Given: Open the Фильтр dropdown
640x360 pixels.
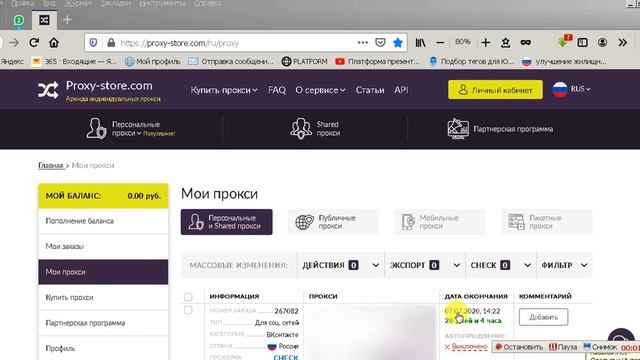Looking at the screenshot, I should (564, 265).
